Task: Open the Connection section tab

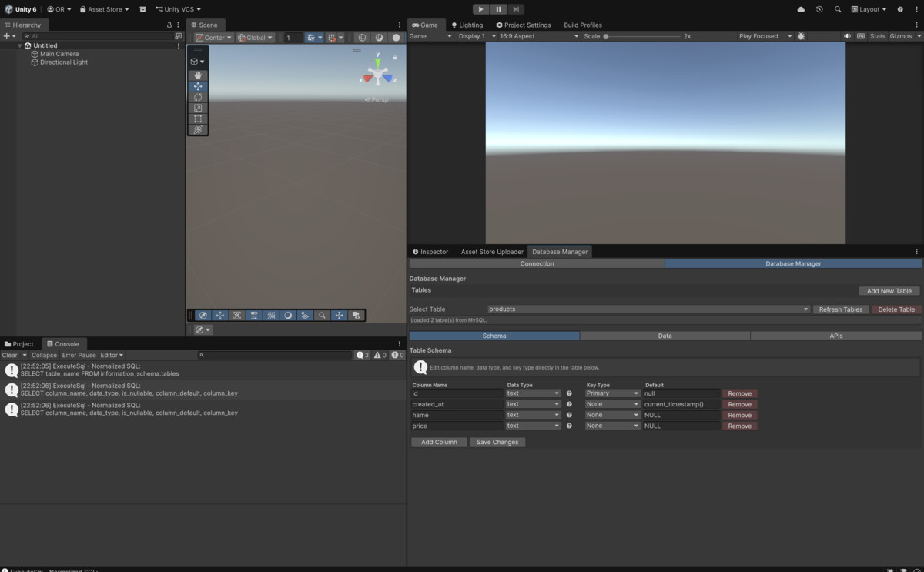Action: [537, 263]
